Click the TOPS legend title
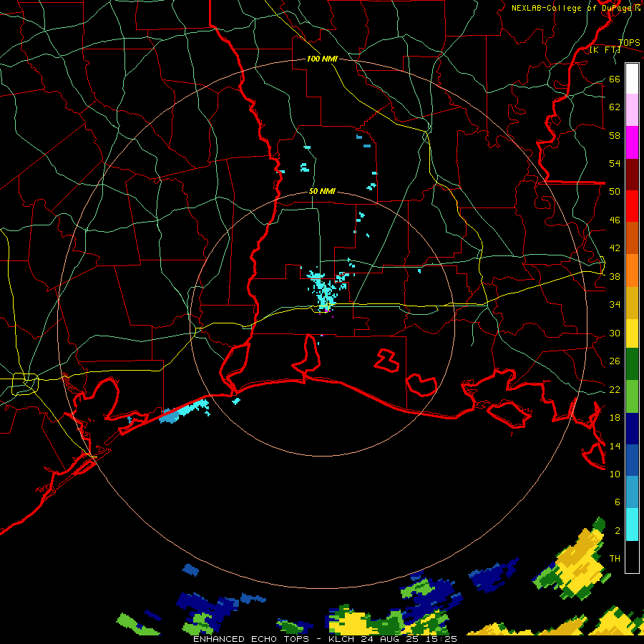The height and width of the screenshot is (644, 644). pyautogui.click(x=629, y=43)
